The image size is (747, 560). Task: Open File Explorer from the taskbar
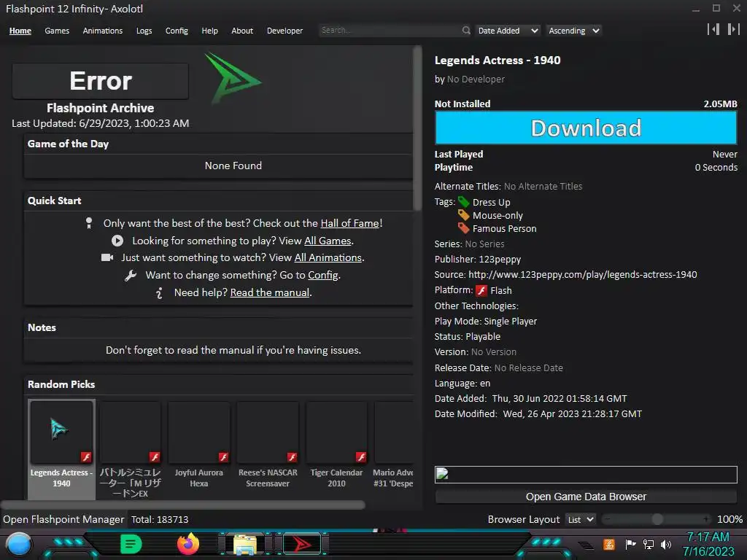(245, 545)
